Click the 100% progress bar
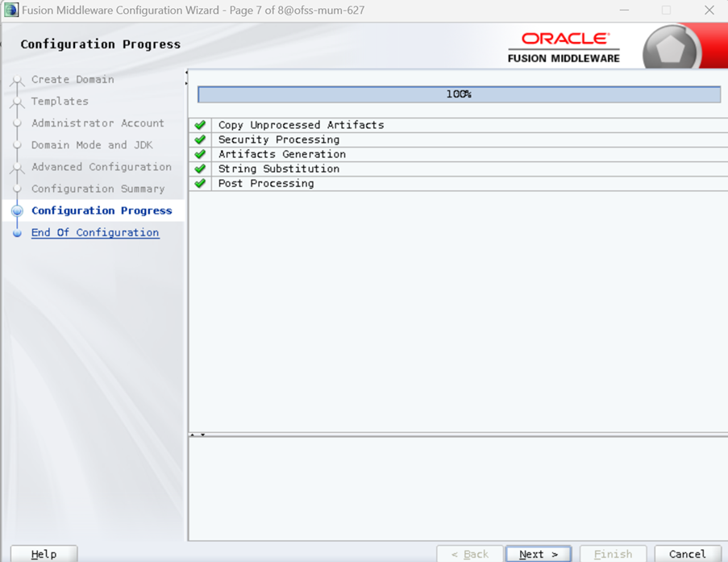This screenshot has width=728, height=562. tap(460, 94)
